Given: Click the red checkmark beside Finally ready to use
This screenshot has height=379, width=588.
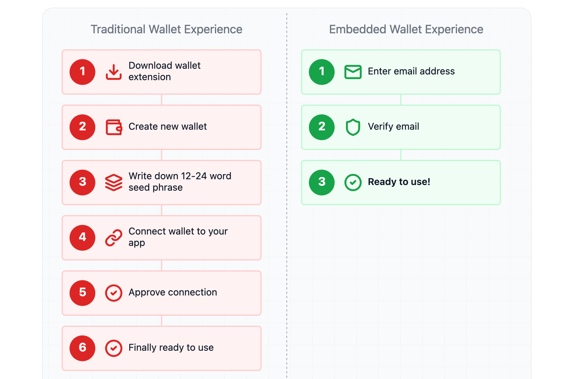Looking at the screenshot, I should pyautogui.click(x=113, y=348).
